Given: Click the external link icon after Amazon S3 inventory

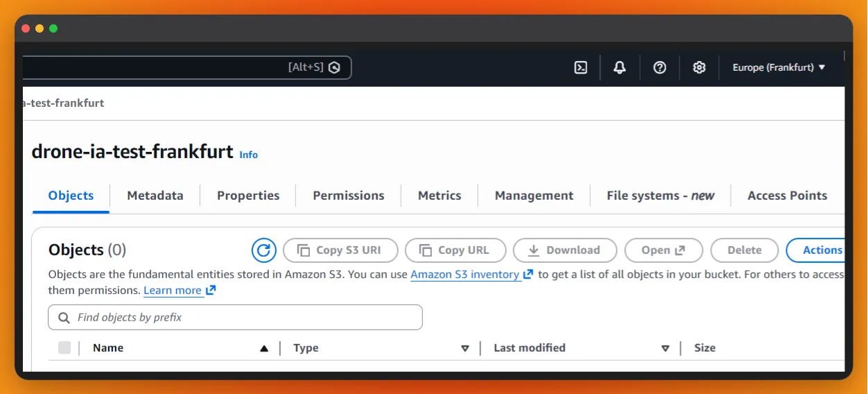Looking at the screenshot, I should (x=528, y=274).
